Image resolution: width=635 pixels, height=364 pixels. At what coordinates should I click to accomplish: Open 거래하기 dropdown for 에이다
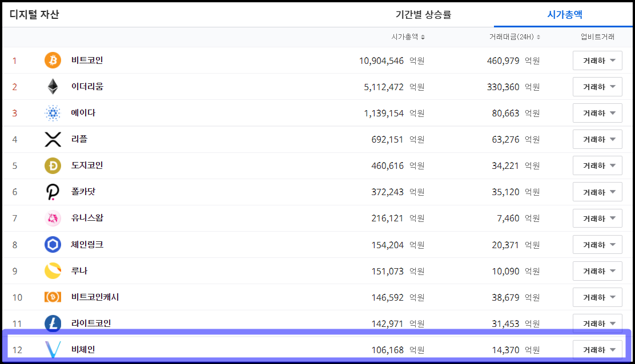597,113
